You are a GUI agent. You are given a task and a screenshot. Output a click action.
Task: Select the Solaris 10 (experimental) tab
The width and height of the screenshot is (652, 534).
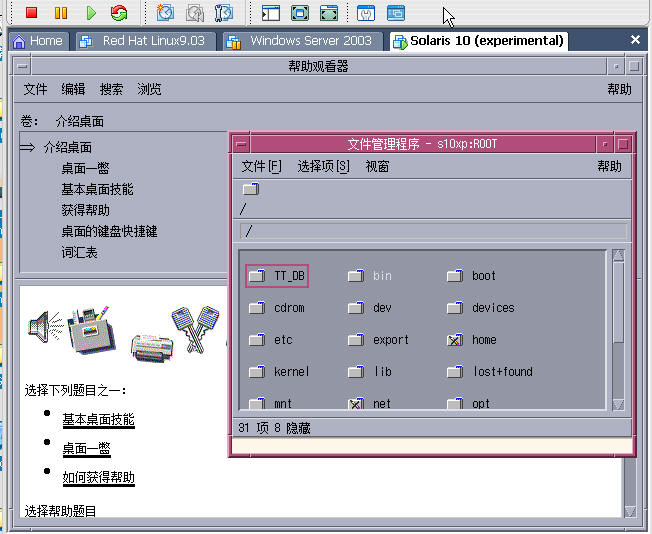pyautogui.click(x=479, y=41)
